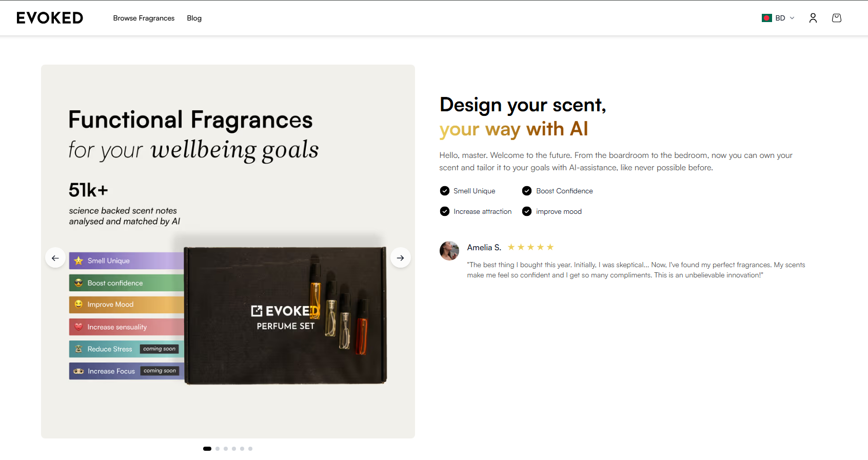Click the five star rating
868x460 pixels.
tap(530, 247)
